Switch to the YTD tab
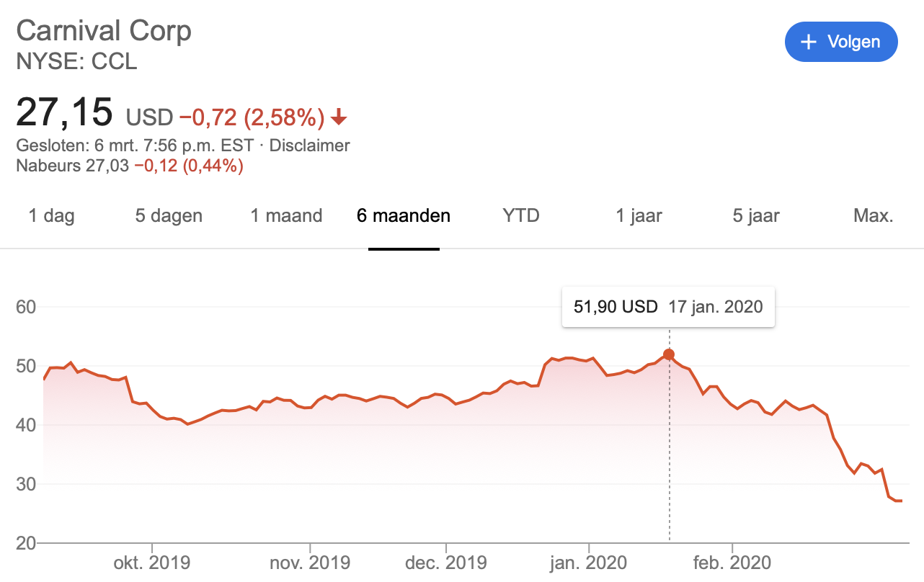The image size is (924, 582). (521, 215)
